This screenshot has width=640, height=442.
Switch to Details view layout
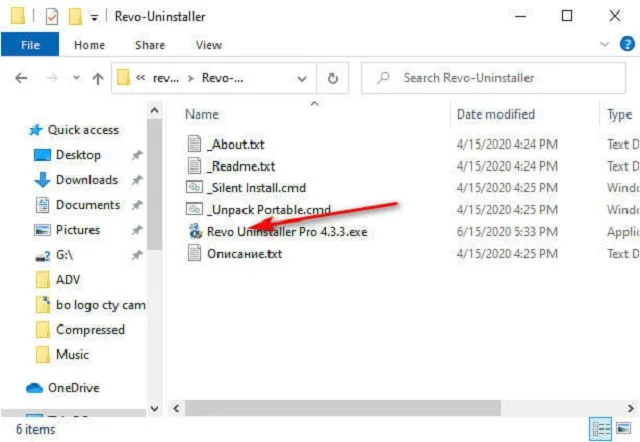[x=601, y=429]
